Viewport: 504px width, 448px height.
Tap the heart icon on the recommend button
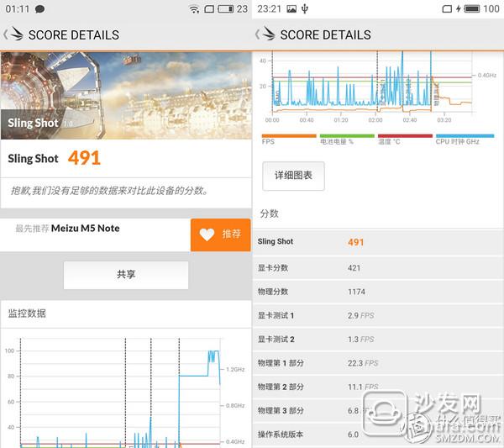point(207,235)
